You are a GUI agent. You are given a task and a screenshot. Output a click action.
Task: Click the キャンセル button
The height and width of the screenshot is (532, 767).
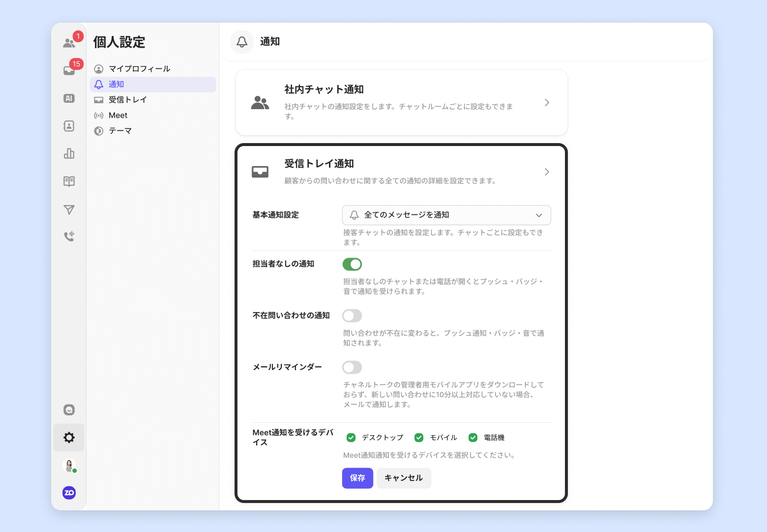point(404,478)
